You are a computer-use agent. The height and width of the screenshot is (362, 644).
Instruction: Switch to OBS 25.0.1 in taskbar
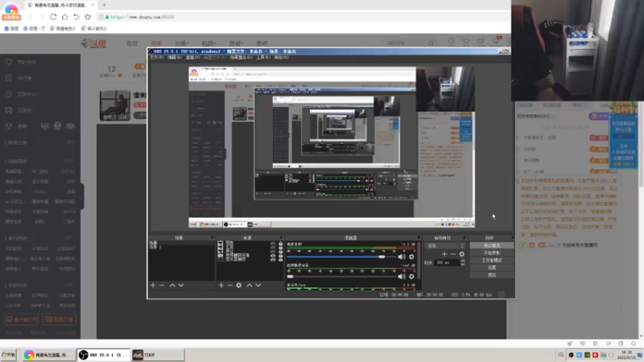pyautogui.click(x=104, y=355)
